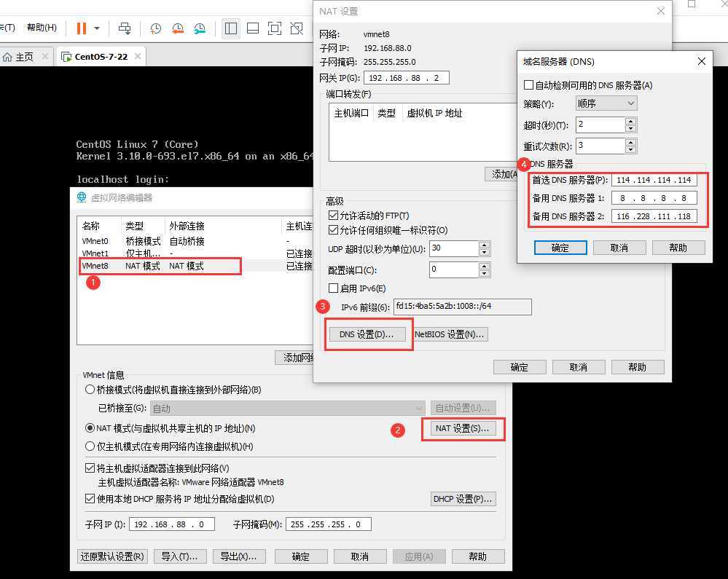Click the DNS 设置(D)... button
Viewport: 728px width, 579px height.
coord(367,334)
